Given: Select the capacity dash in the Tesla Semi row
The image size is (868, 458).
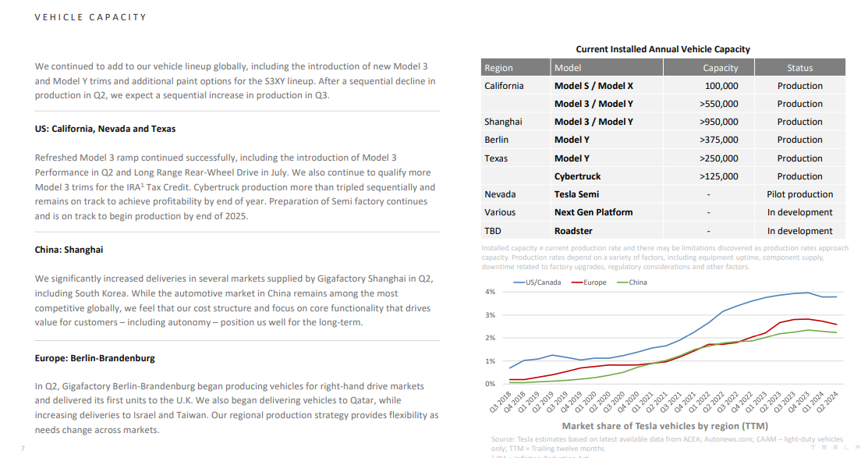Looking at the screenshot, I should click(x=709, y=194).
